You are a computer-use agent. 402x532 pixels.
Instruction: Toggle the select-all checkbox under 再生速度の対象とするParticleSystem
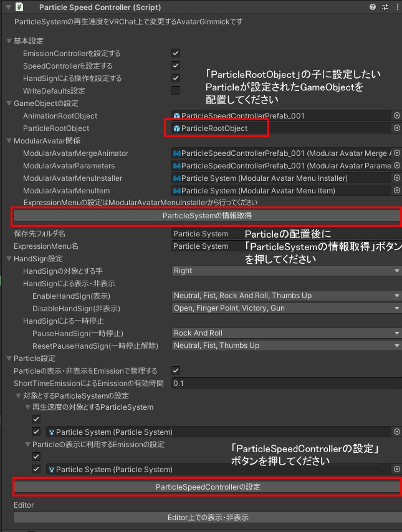point(36,419)
